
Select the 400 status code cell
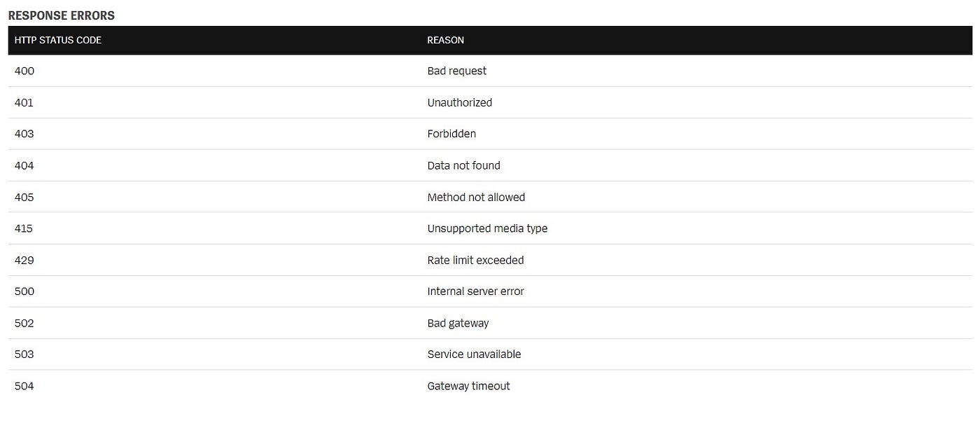[24, 71]
